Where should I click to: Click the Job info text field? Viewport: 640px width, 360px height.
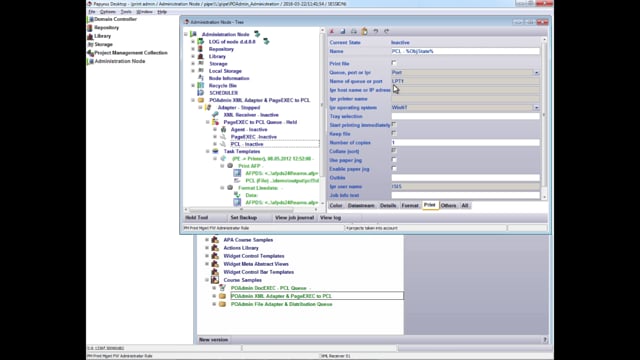tap(465, 196)
